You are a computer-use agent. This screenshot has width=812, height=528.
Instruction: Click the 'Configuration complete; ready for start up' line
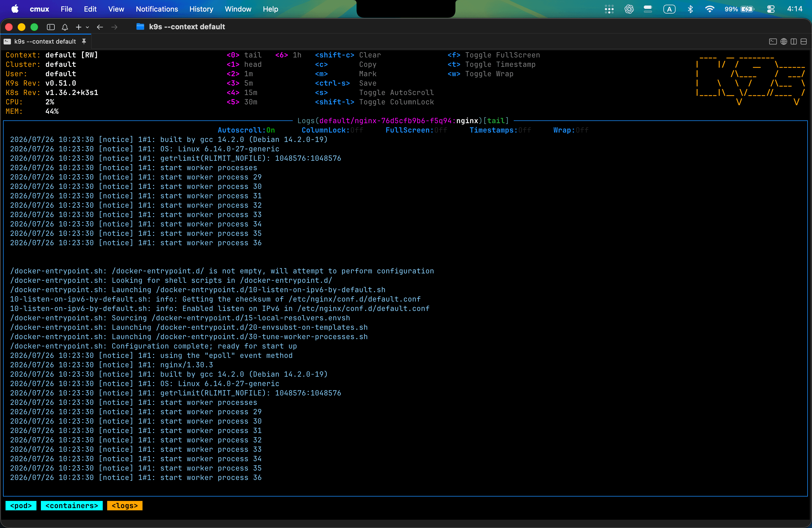[154, 346]
